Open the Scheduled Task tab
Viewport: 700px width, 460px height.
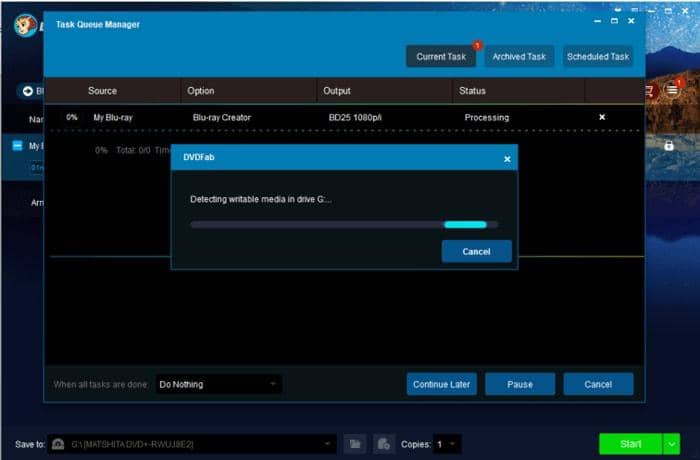click(598, 57)
